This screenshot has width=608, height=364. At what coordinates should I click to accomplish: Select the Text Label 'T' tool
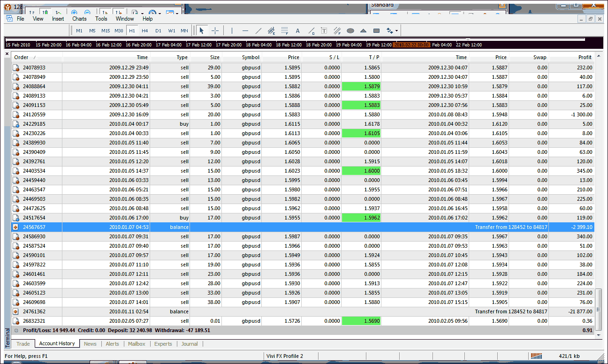click(324, 31)
